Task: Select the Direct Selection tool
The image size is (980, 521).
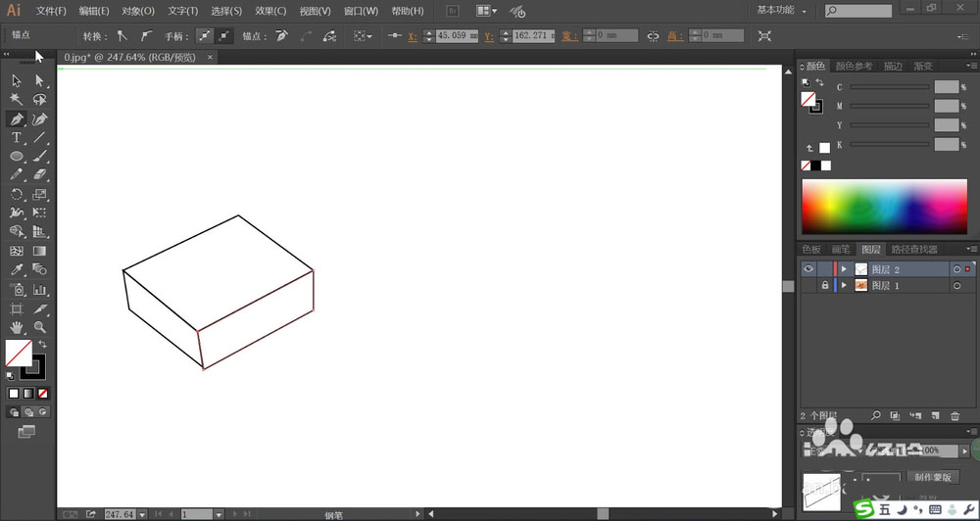Action: coord(39,80)
